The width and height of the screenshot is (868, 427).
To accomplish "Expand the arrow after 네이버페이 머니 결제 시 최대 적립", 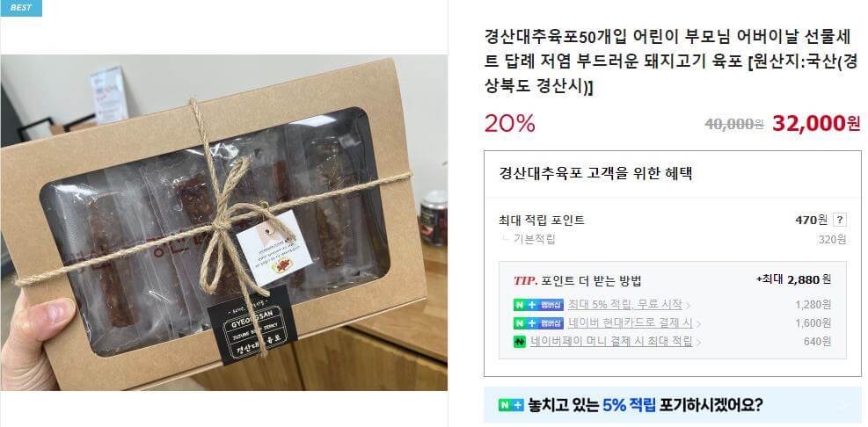I will [x=698, y=342].
